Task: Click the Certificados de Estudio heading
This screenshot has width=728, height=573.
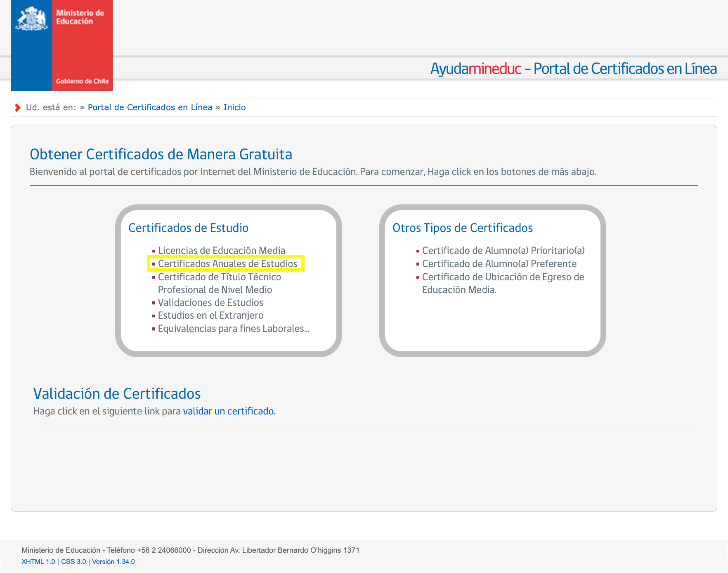Action: pos(188,228)
